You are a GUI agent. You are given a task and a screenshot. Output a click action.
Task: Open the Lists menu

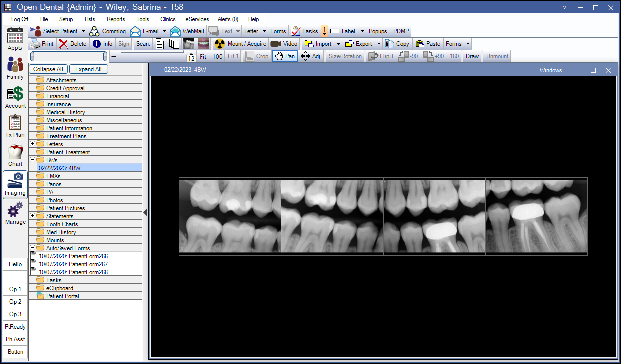tap(90, 19)
